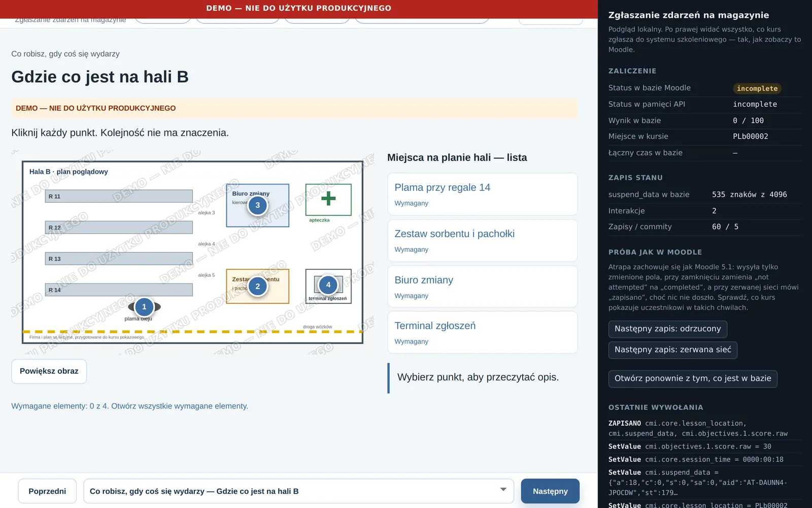Open the Terminal zgłoszeń list card
This screenshot has width=812, height=508.
[x=483, y=332]
